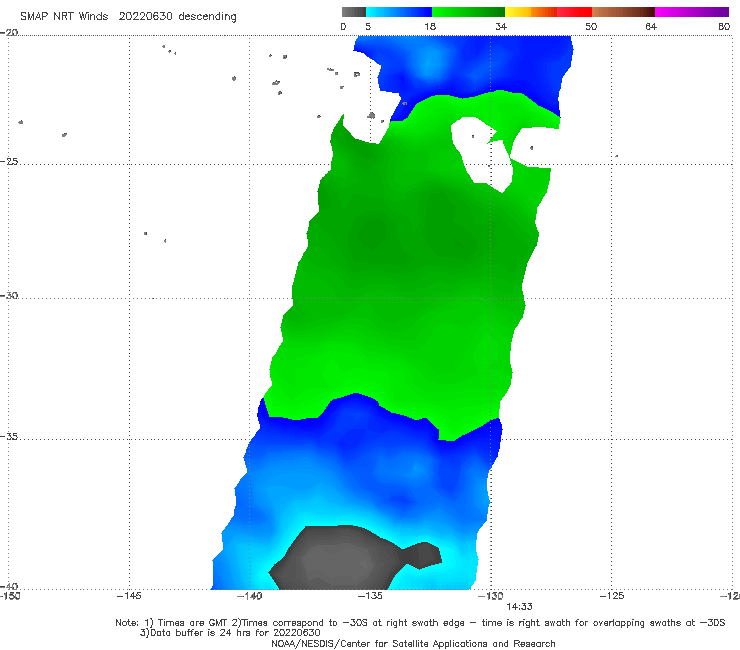Click the NOAA/NESDIS credit line
This screenshot has width=740, height=650.
413,643
